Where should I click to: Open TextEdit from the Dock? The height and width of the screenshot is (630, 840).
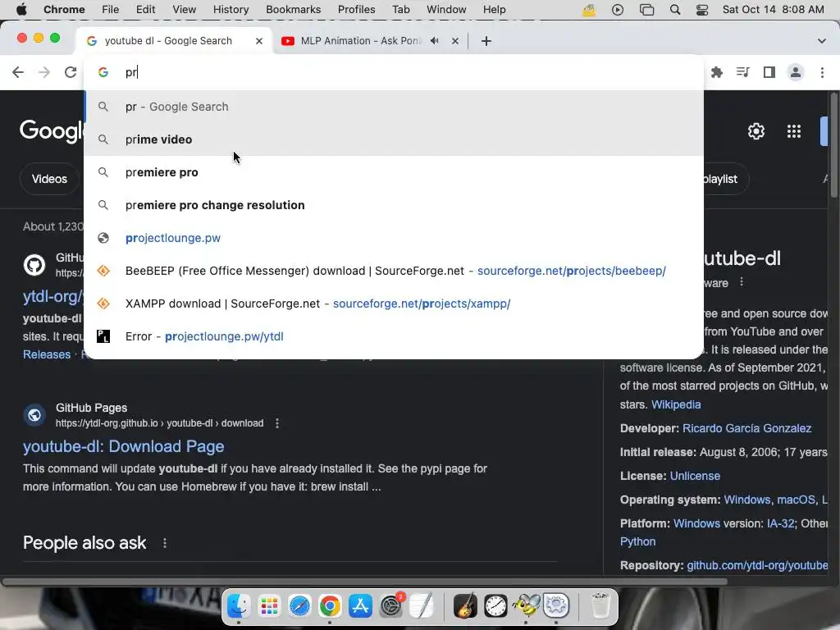click(x=422, y=606)
